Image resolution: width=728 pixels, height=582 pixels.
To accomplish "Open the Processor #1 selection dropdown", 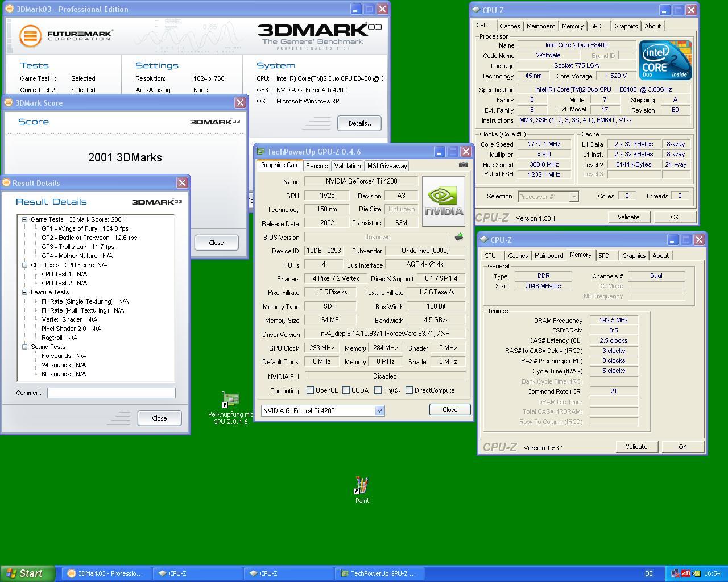I will (574, 196).
